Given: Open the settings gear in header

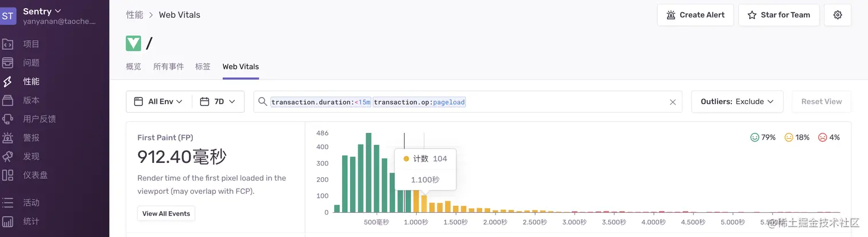Looking at the screenshot, I should (838, 15).
